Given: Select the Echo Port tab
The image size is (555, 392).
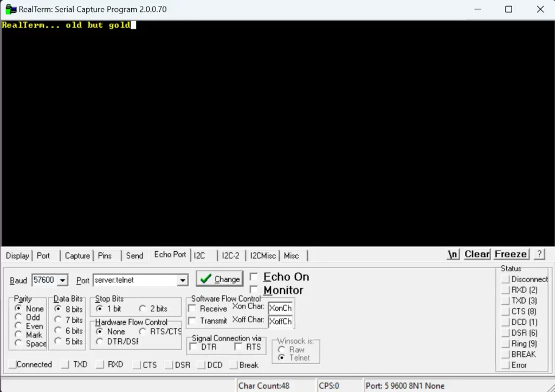Looking at the screenshot, I should tap(170, 254).
